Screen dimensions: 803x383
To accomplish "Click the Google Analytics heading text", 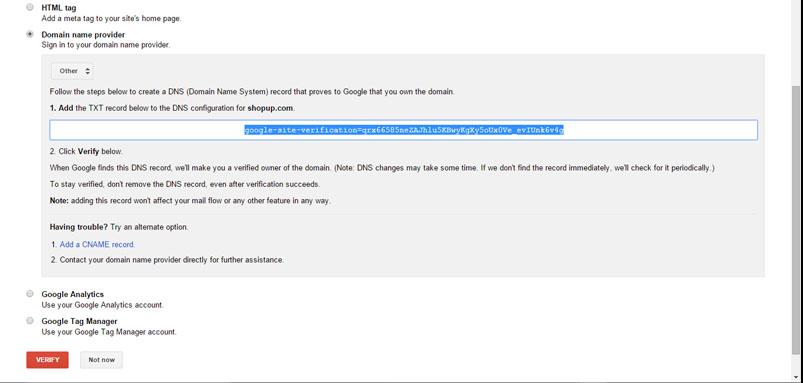I will tap(73, 294).
